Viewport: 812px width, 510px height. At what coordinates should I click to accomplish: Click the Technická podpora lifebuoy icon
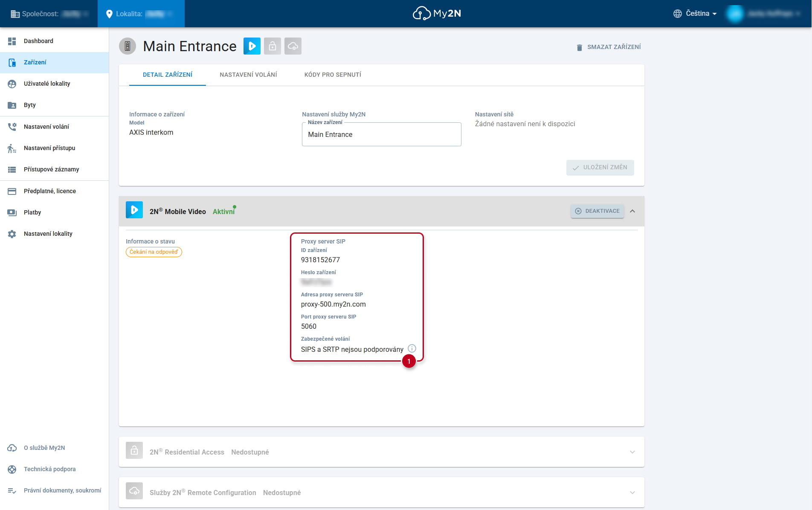tap(12, 469)
